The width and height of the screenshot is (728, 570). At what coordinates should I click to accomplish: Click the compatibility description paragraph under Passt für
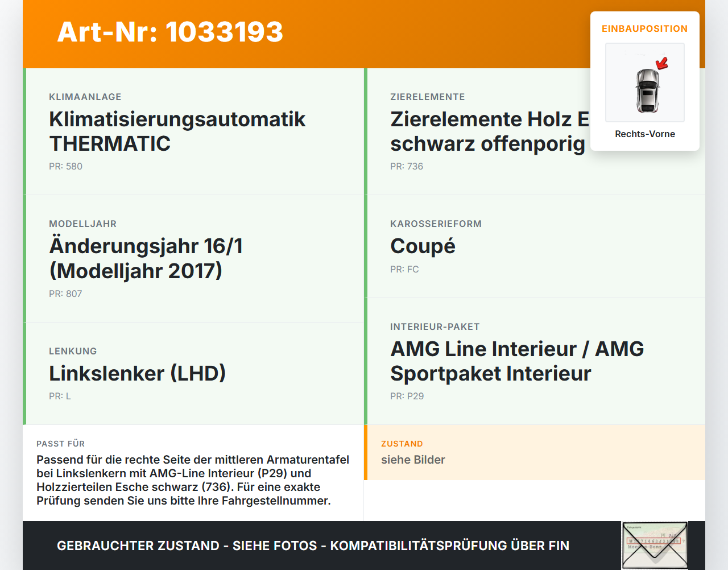pos(193,480)
